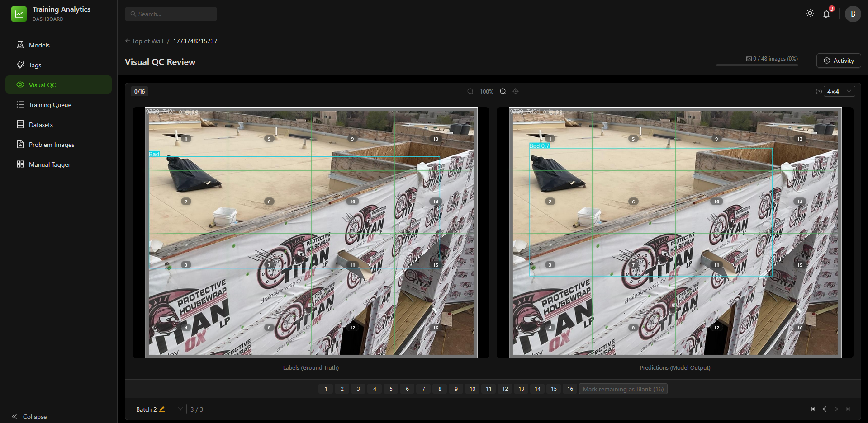Select grid cell 16 button

coord(570,389)
